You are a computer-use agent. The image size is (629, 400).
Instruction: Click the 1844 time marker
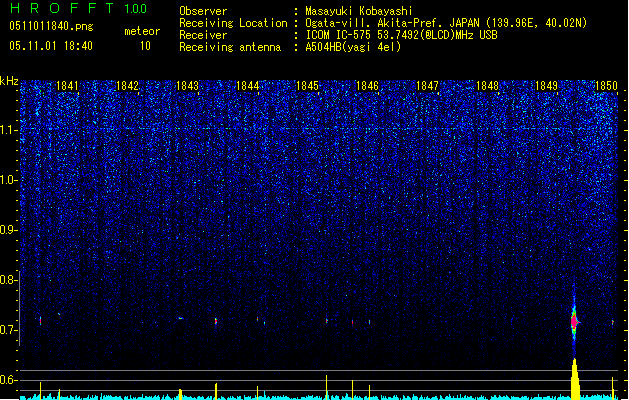click(248, 86)
